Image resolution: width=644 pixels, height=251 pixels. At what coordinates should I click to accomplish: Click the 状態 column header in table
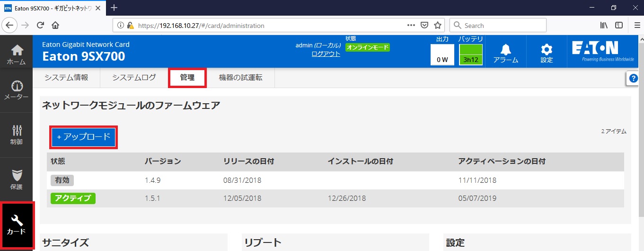pyautogui.click(x=58, y=161)
